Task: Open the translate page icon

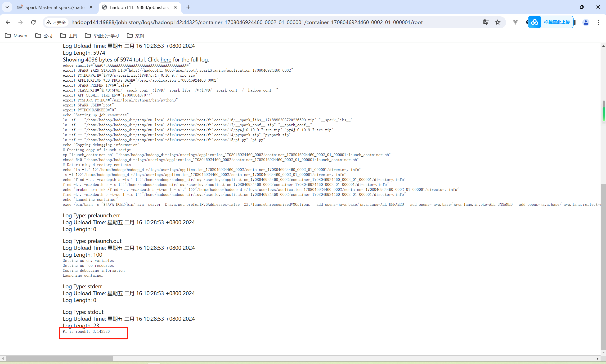Action: point(486,22)
